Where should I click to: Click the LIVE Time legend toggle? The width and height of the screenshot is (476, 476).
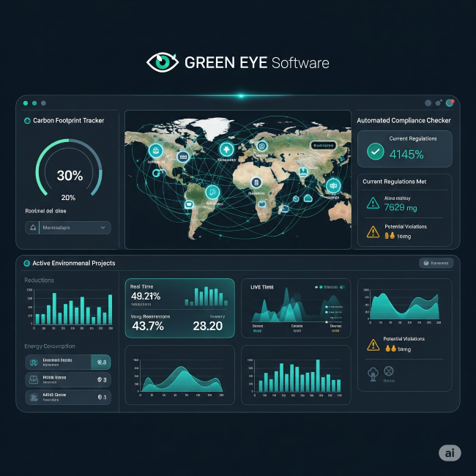[343, 287]
